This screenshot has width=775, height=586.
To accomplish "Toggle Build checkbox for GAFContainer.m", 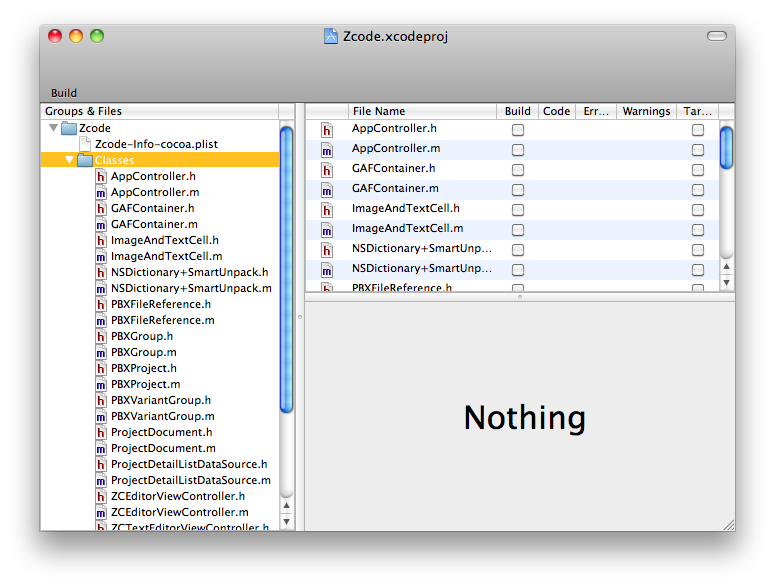I will coord(517,190).
